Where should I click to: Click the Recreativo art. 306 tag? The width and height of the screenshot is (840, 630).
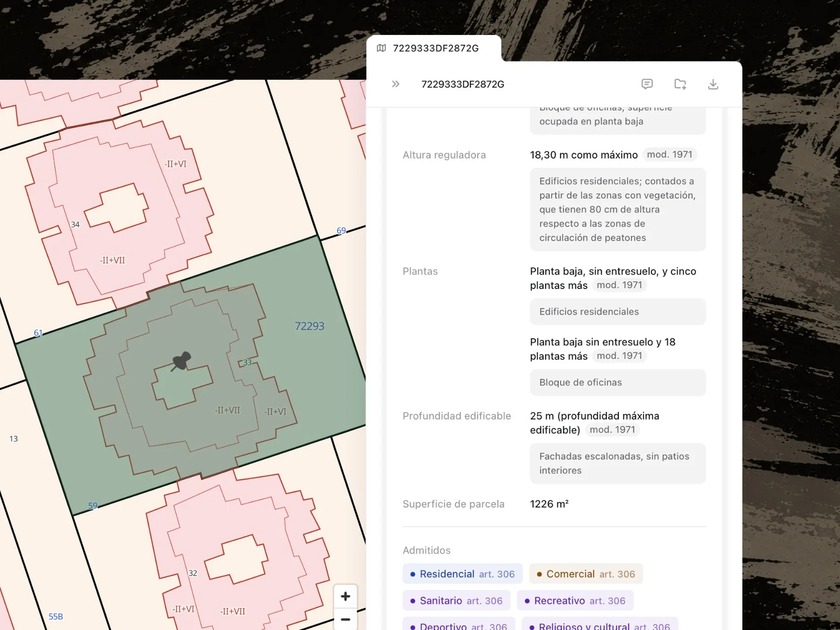pyautogui.click(x=575, y=600)
